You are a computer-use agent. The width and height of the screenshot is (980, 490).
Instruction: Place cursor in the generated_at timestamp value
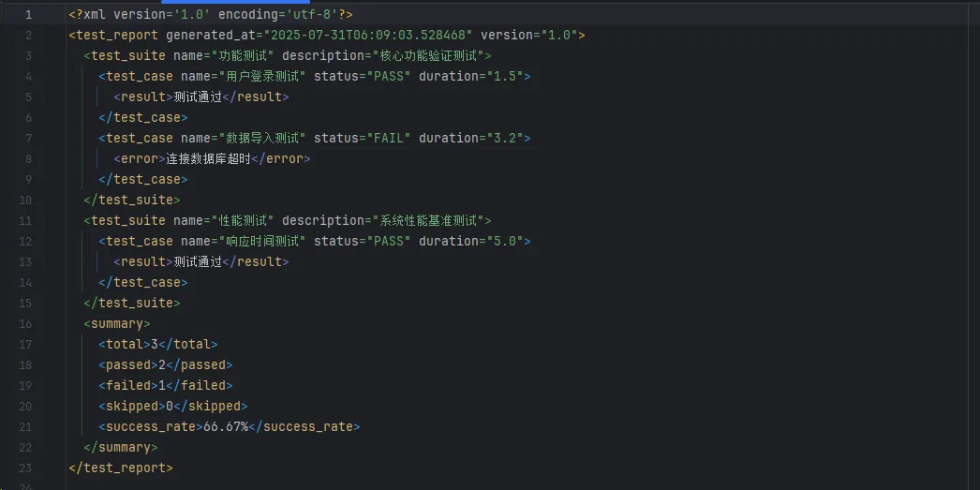[x=368, y=36]
